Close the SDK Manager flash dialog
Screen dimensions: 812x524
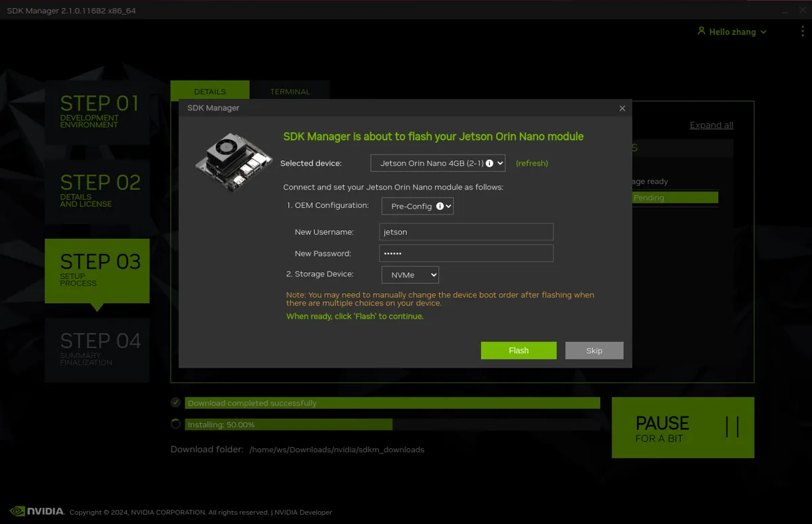[623, 108]
